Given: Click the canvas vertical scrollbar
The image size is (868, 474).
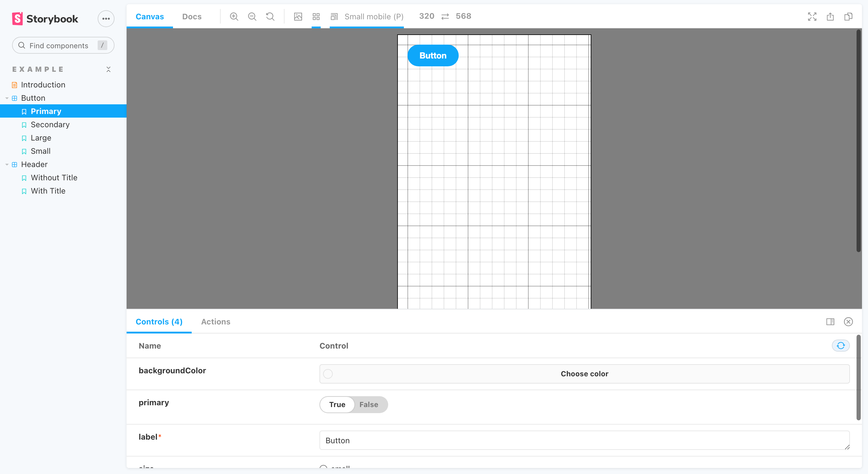Looking at the screenshot, I should [858, 141].
